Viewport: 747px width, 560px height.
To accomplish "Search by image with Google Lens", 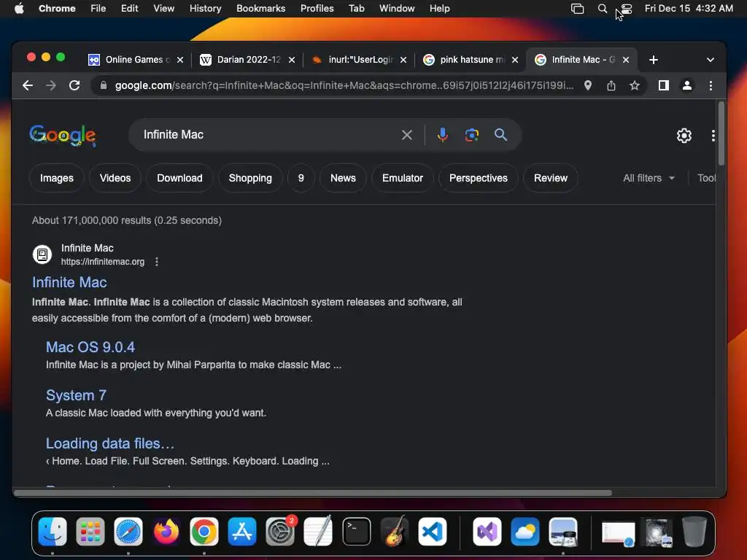I will [472, 135].
